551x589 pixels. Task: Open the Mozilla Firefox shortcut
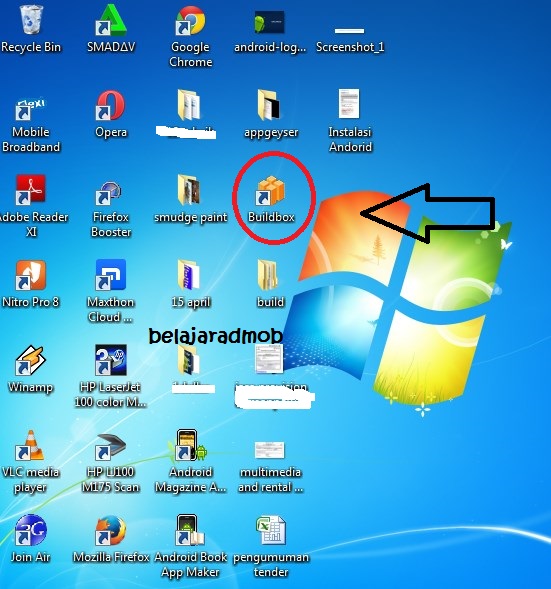(110, 530)
